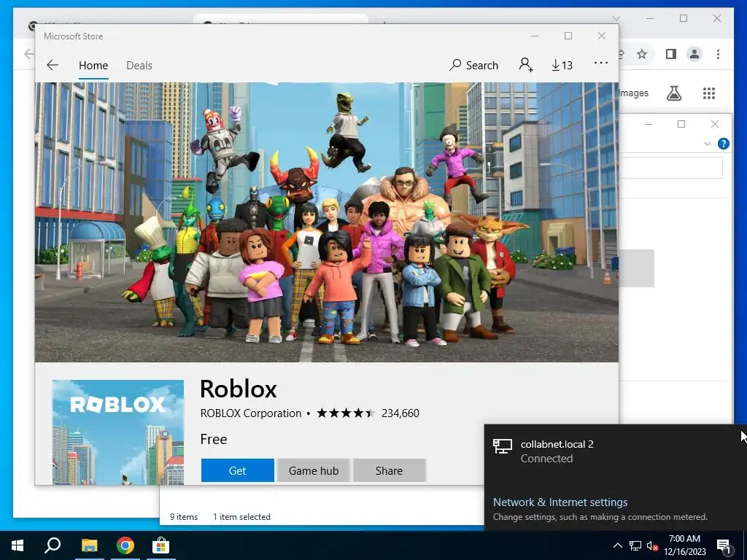Click the ROBLOX Corporation publisher link
This screenshot has width=747, height=560.
coord(251,413)
